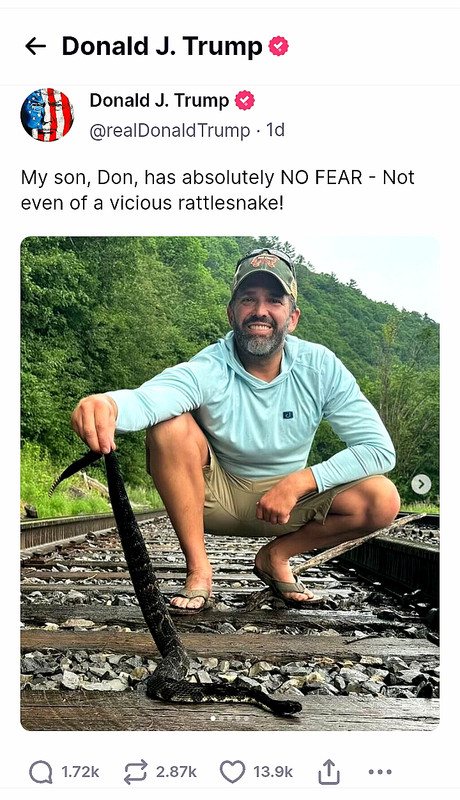Tap the Donald J. Trump header title

(162, 46)
